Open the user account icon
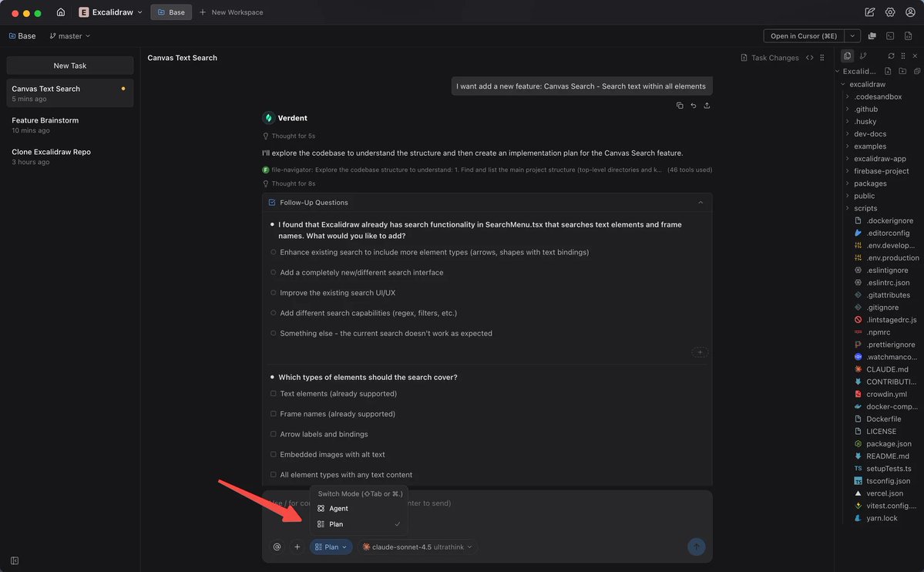 click(910, 12)
